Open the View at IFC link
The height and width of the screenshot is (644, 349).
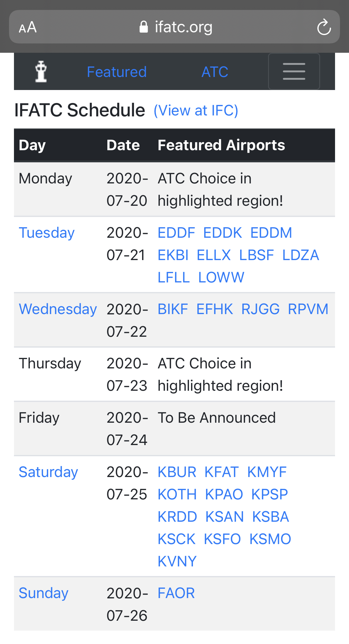[x=196, y=110]
